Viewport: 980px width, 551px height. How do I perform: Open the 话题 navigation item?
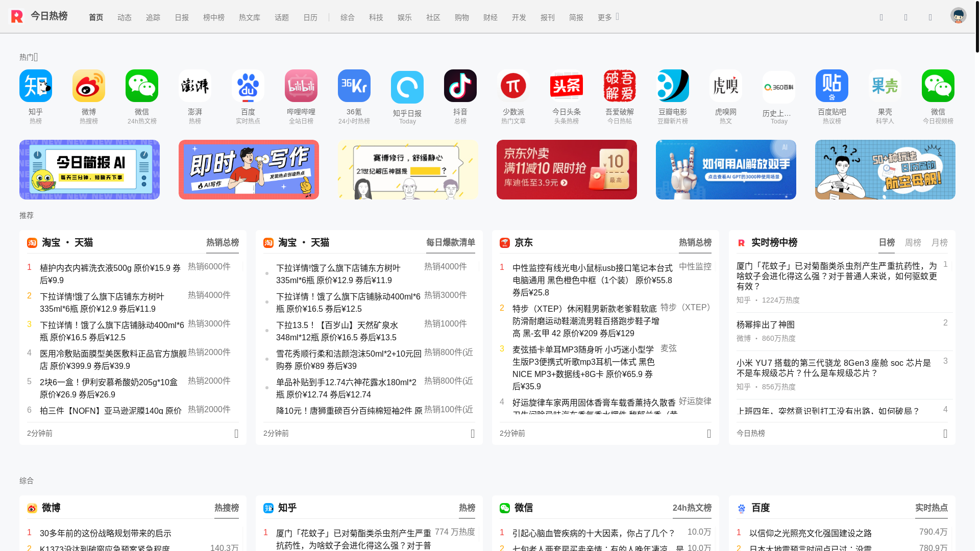pyautogui.click(x=282, y=17)
